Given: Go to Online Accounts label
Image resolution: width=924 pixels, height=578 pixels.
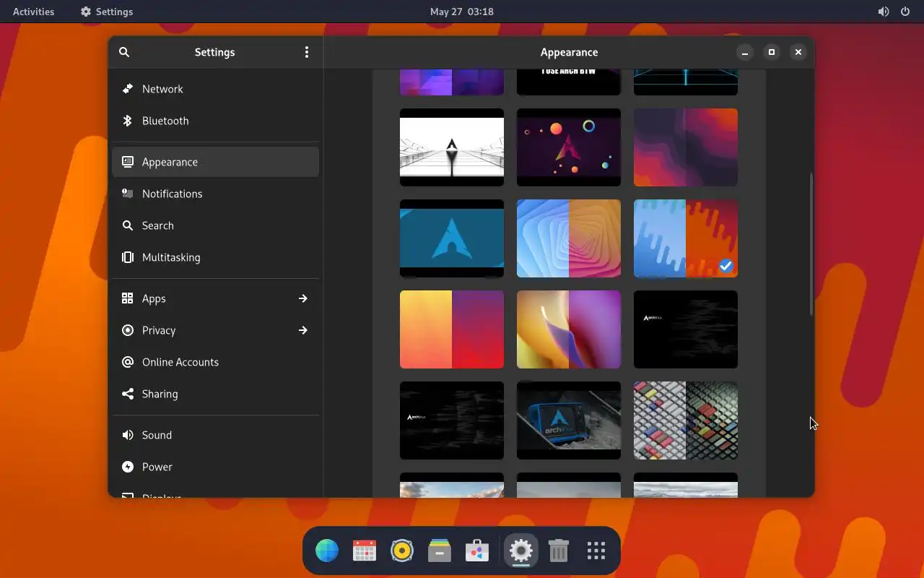Looking at the screenshot, I should [x=180, y=362].
